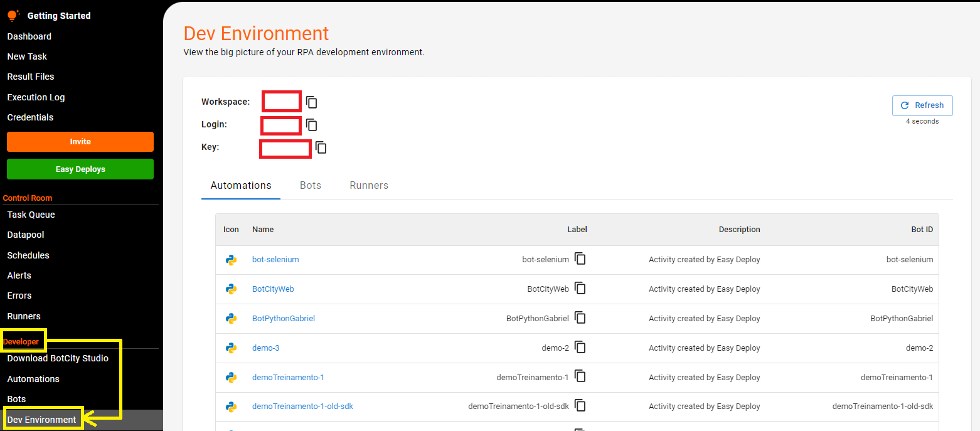Open Runners in the sidebar menu

[x=24, y=316]
